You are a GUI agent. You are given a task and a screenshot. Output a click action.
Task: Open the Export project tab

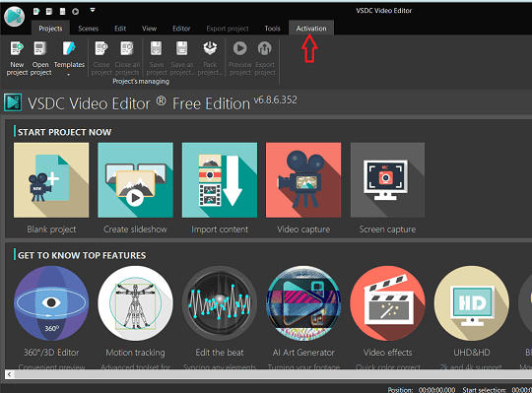click(x=228, y=29)
